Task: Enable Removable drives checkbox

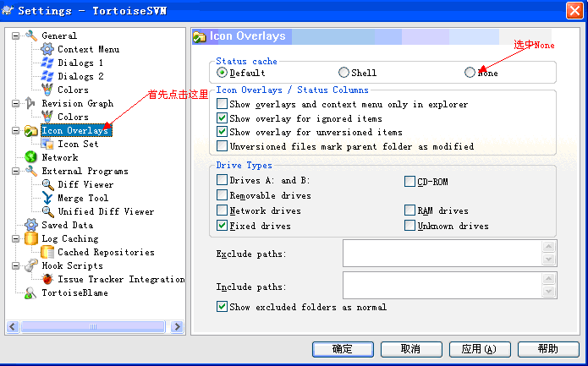Action: (222, 194)
